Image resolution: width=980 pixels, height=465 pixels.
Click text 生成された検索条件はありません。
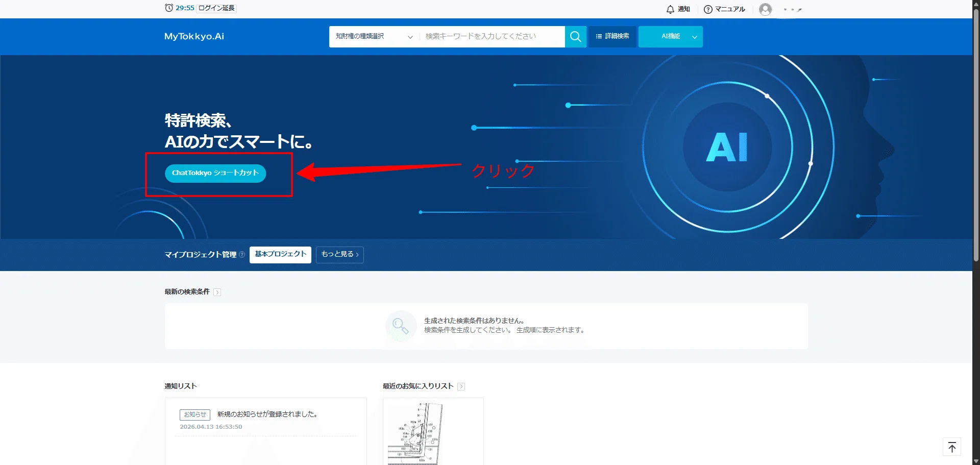click(x=475, y=321)
